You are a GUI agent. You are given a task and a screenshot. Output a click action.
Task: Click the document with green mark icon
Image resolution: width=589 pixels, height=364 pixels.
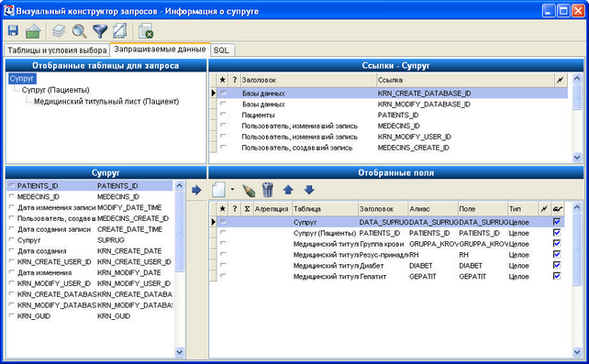click(146, 31)
